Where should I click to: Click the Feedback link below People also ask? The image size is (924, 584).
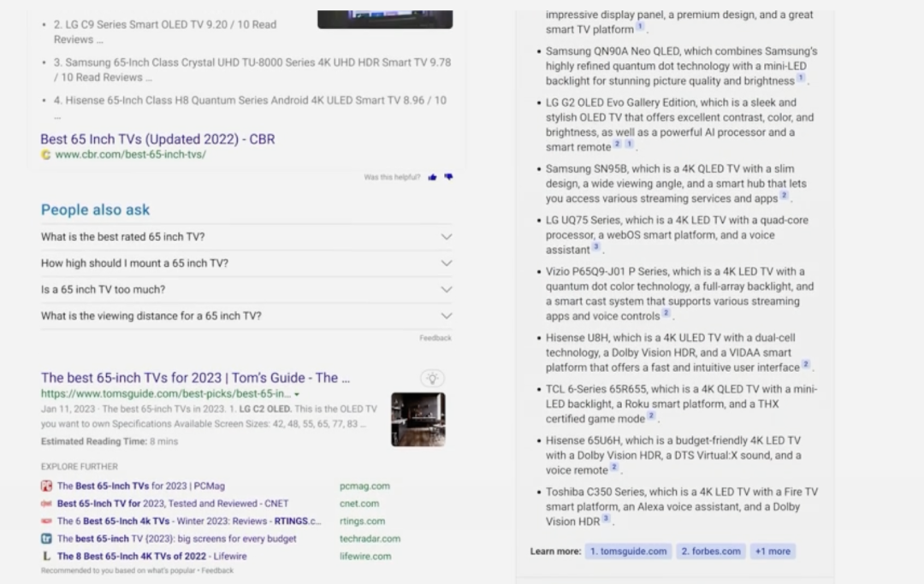435,338
